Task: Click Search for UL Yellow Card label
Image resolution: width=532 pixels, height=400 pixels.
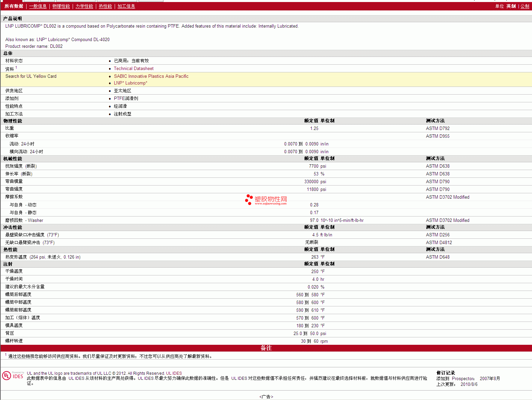Action: [x=31, y=76]
